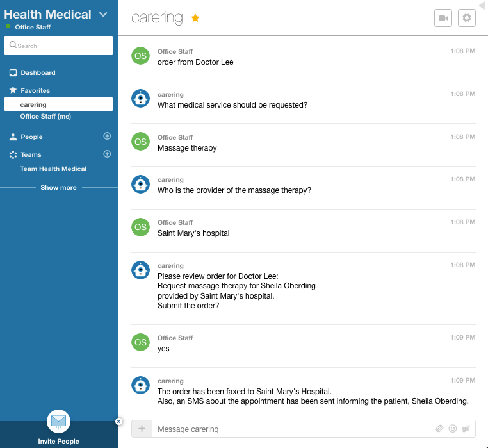
Task: Dismiss the Invite People banner
Action: [118, 422]
